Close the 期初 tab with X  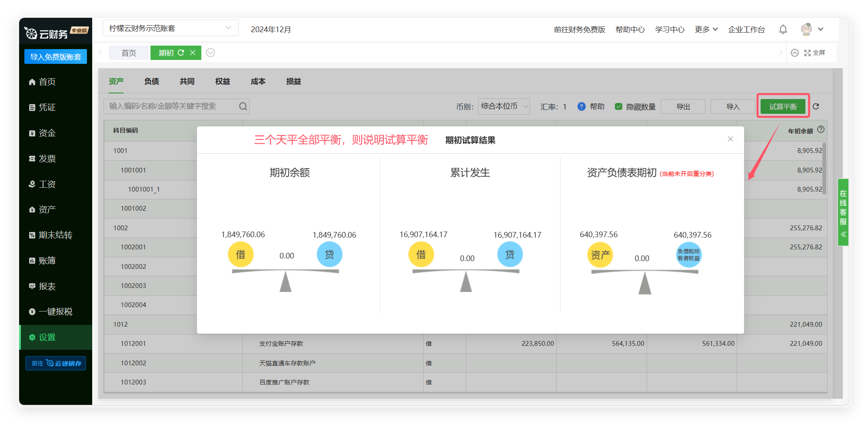(193, 53)
